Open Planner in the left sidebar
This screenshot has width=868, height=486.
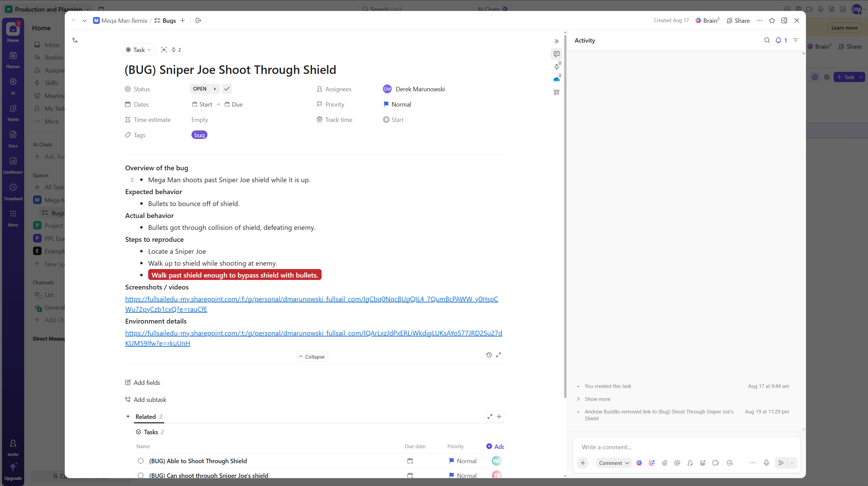click(13, 59)
